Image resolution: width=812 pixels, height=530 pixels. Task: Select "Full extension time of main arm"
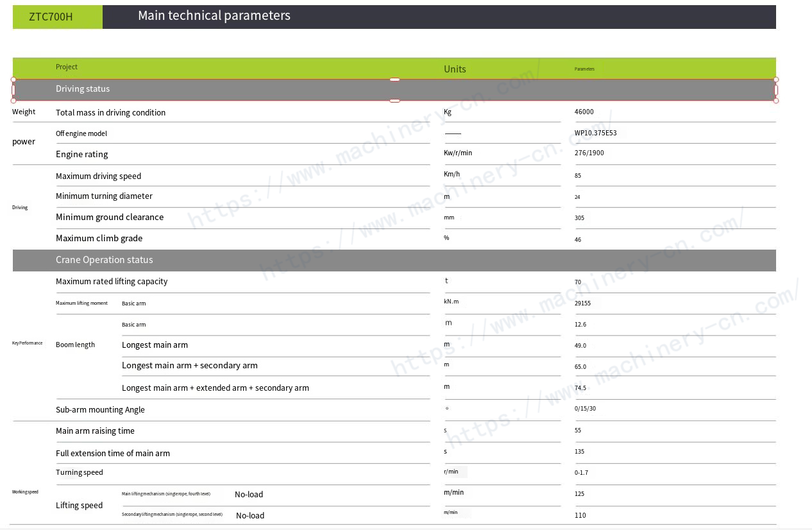(x=113, y=453)
